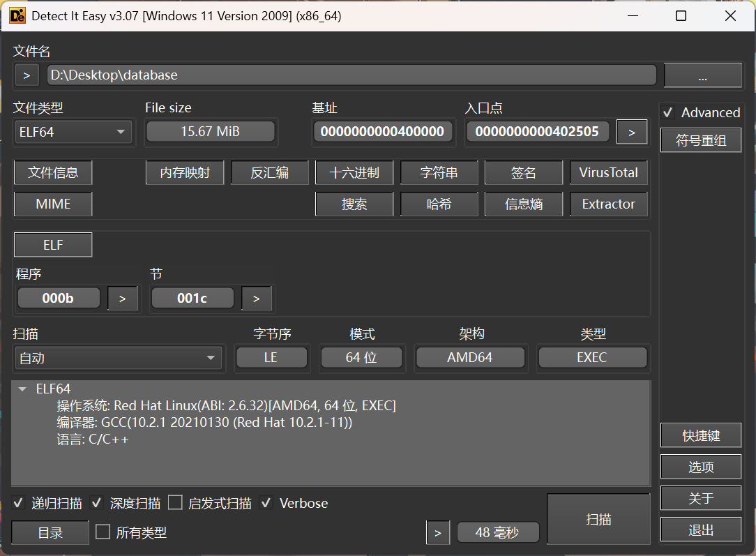
Task: Toggle the 所有类型 checkbox
Action: [x=103, y=532]
